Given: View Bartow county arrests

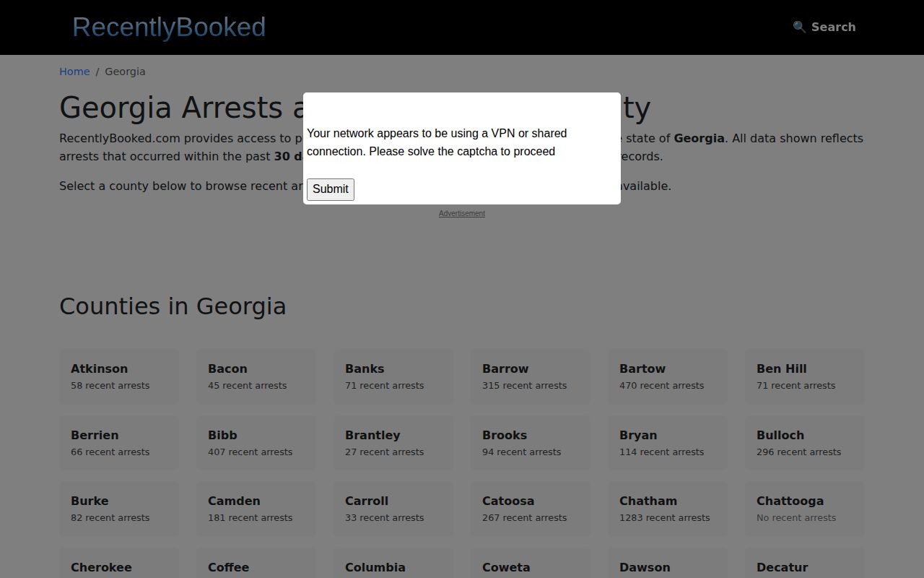Looking at the screenshot, I should (668, 376).
